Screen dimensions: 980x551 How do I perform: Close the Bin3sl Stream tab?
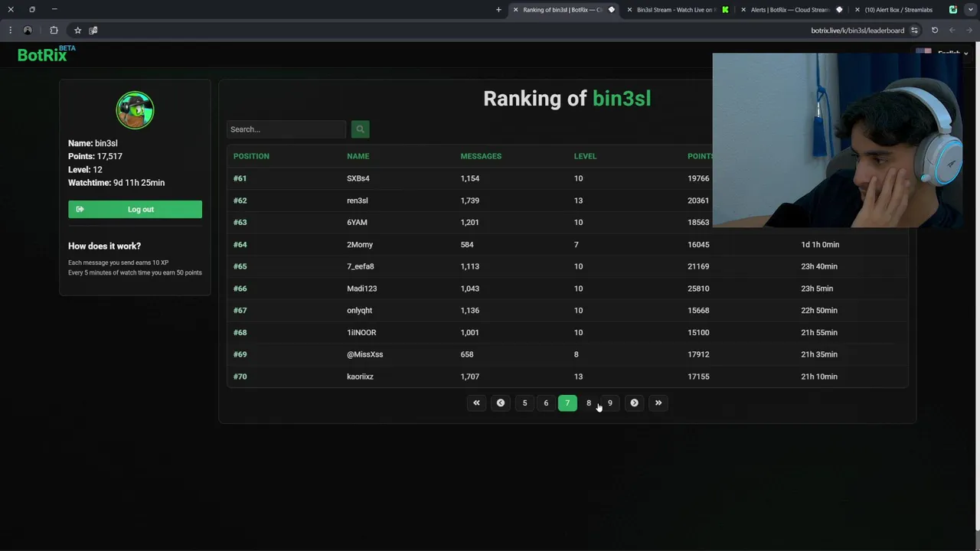click(629, 10)
